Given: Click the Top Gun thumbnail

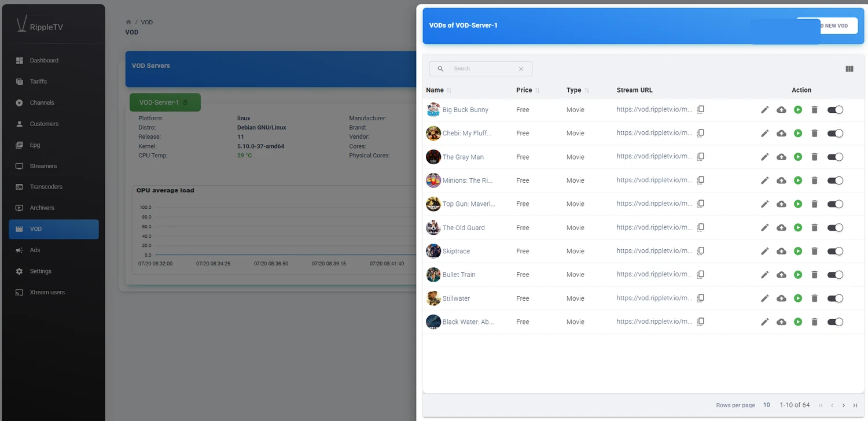Looking at the screenshot, I should (x=433, y=204).
